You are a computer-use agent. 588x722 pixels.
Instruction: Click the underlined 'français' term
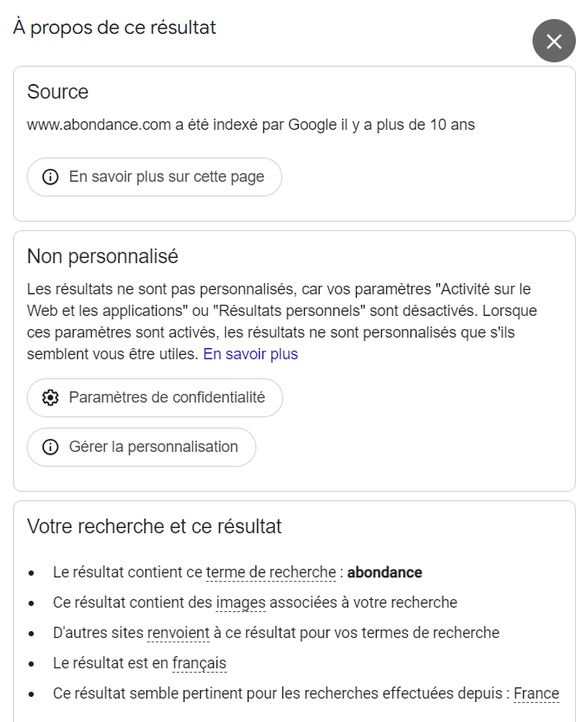(x=199, y=663)
